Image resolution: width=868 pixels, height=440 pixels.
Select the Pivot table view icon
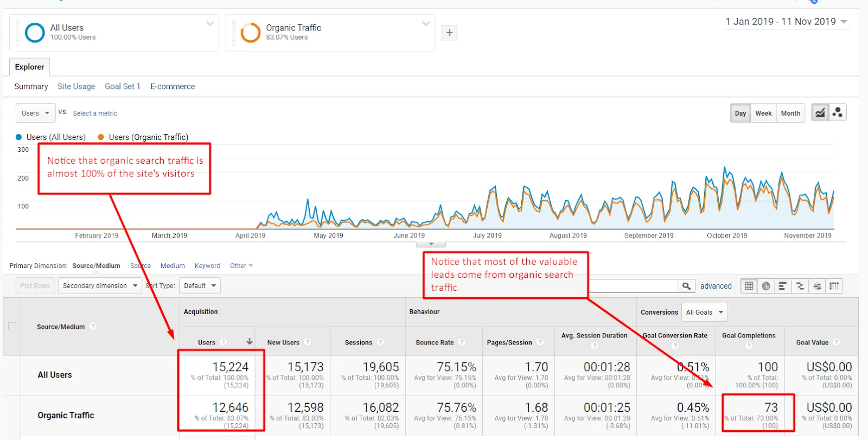tap(834, 286)
